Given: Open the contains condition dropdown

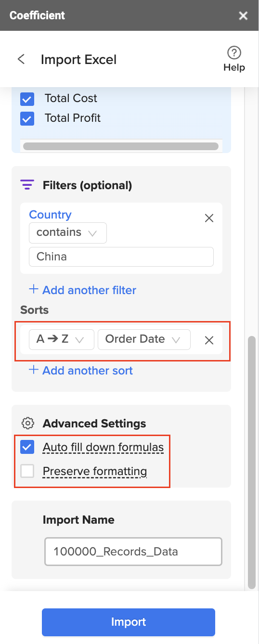Looking at the screenshot, I should pos(68,232).
